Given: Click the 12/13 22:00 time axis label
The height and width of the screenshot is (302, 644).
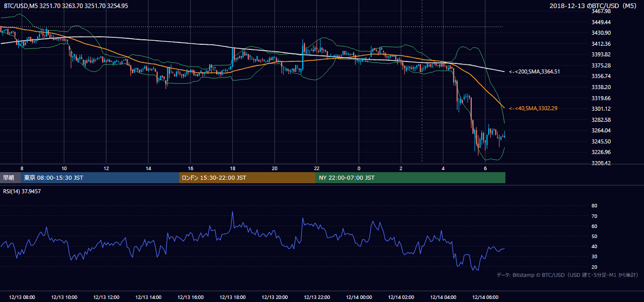Looking at the screenshot, I should tap(316, 297).
